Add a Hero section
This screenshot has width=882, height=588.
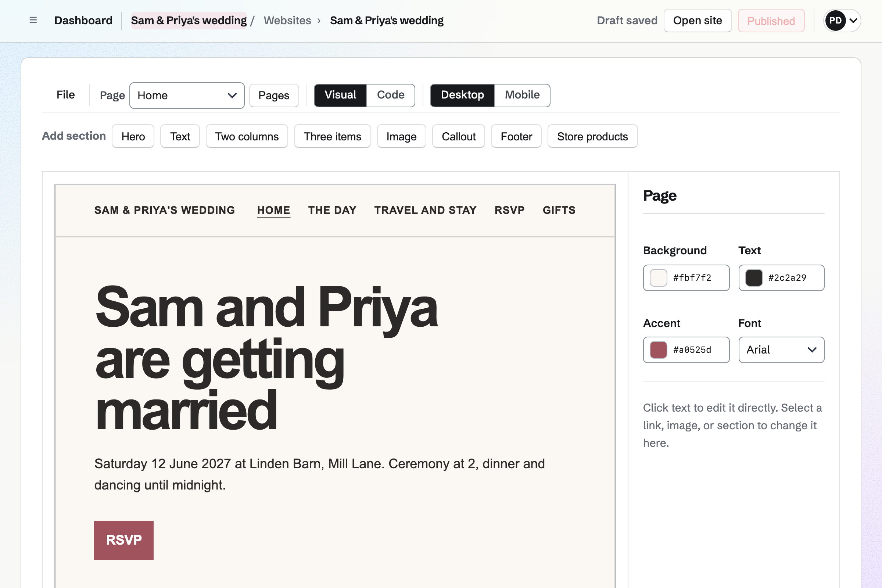point(133,136)
